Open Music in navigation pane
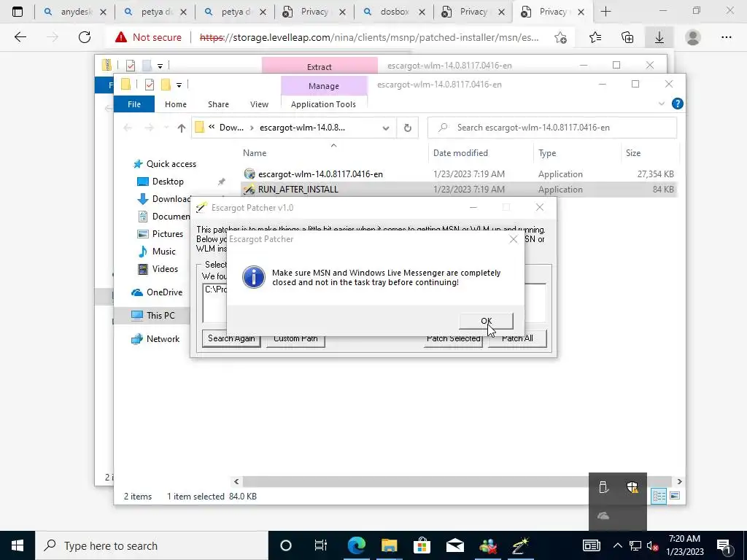 coord(163,252)
